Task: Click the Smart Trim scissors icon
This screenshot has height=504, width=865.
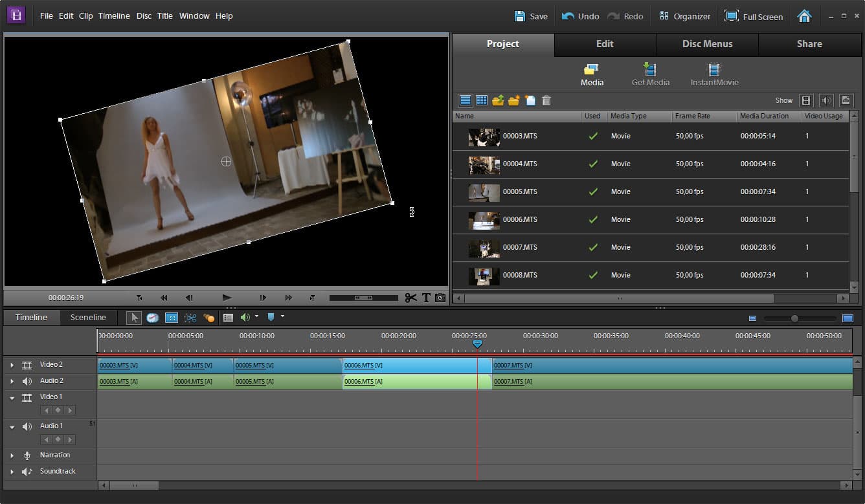Action: [190, 318]
